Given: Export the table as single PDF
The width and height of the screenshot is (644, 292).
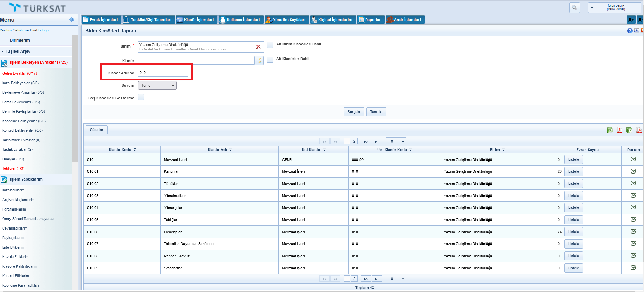Looking at the screenshot, I should 619,130.
